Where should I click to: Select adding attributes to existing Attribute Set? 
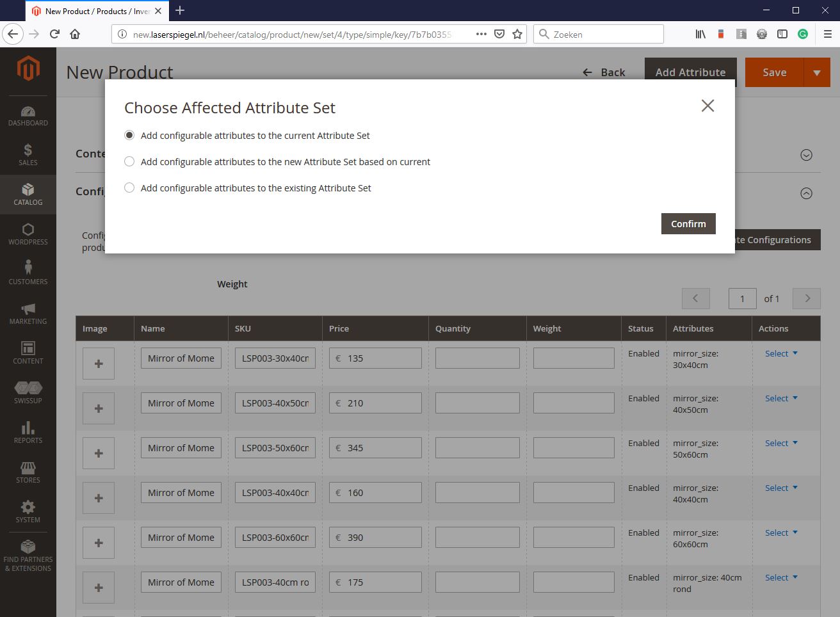[x=129, y=188]
